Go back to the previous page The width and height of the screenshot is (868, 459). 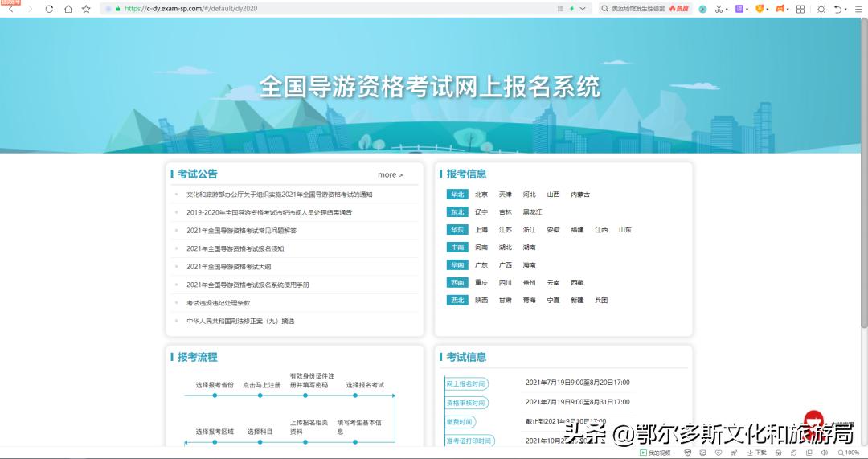(11, 9)
